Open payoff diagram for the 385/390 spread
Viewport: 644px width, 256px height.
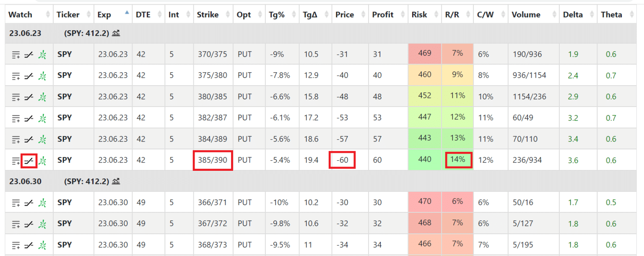pyautogui.click(x=29, y=160)
